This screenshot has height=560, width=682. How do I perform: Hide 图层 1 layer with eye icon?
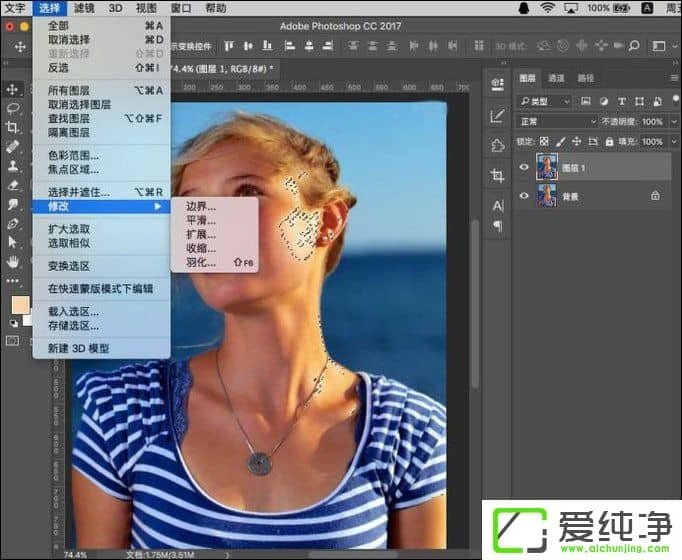click(x=524, y=168)
